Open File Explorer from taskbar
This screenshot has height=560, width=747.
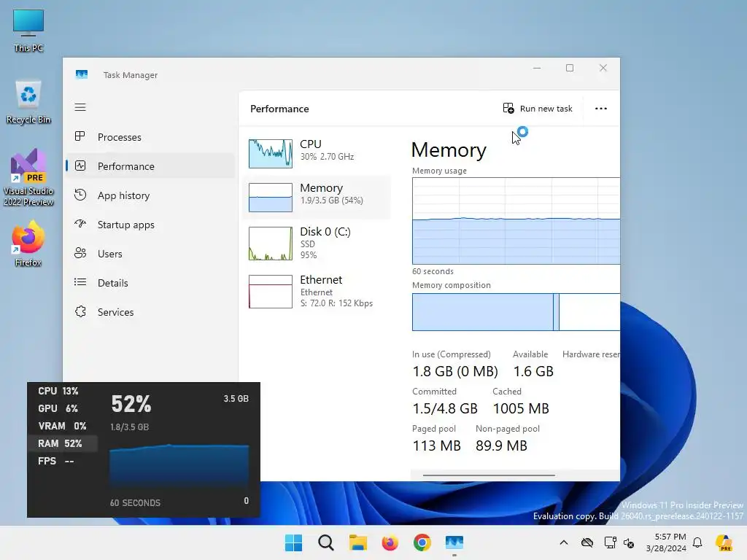(x=357, y=542)
